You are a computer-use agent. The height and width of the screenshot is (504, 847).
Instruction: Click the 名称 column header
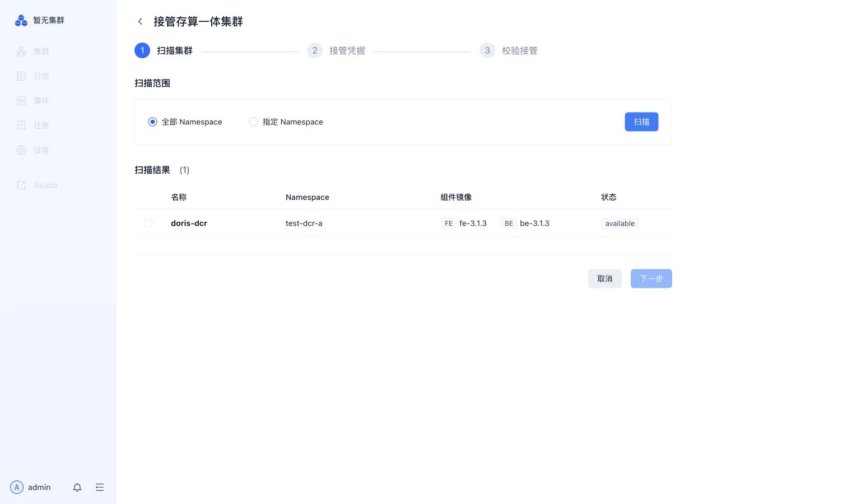pos(179,197)
